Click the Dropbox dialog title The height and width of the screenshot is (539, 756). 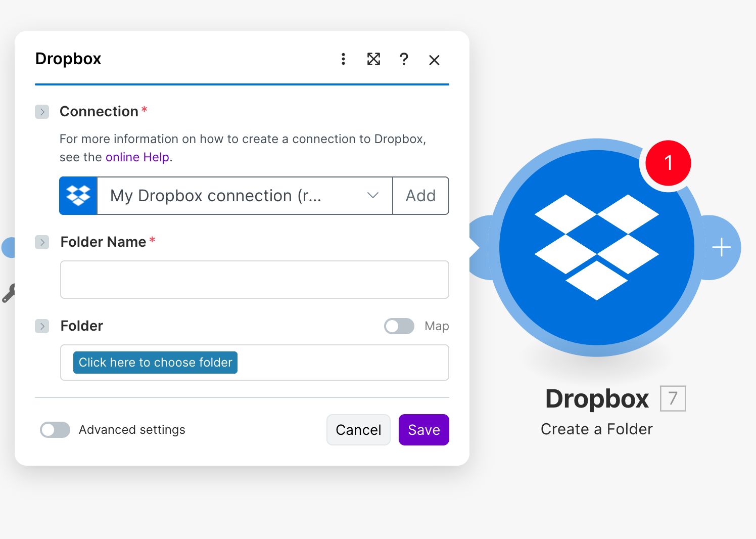(x=68, y=59)
